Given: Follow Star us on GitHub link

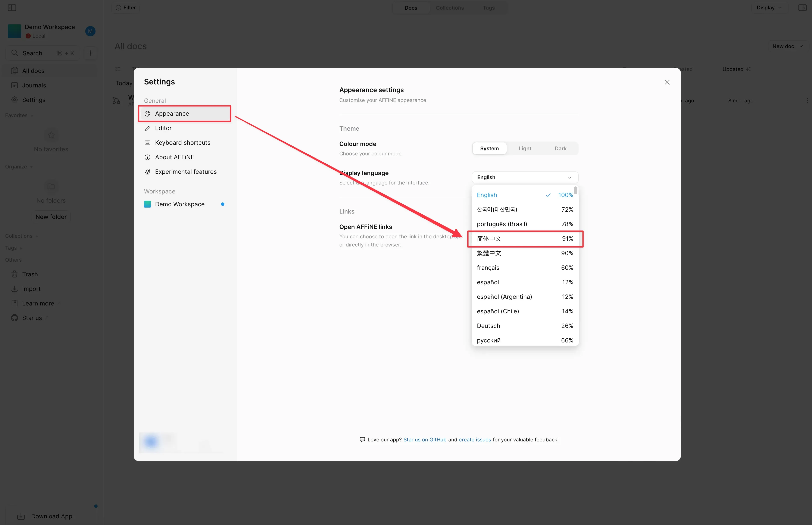Looking at the screenshot, I should [425, 440].
